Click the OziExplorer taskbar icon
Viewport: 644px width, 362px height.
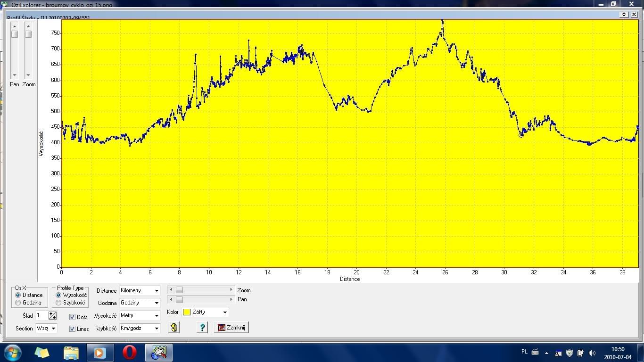click(x=159, y=353)
